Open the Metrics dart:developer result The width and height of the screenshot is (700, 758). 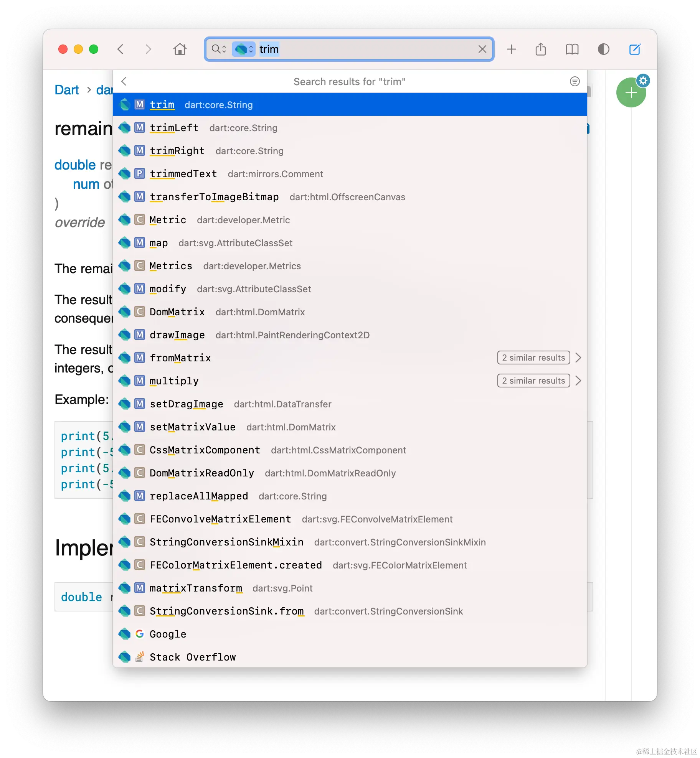click(350, 265)
